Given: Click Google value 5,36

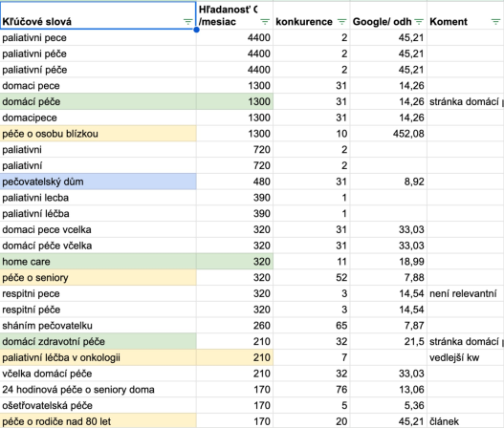Looking at the screenshot, I should click(x=414, y=405).
